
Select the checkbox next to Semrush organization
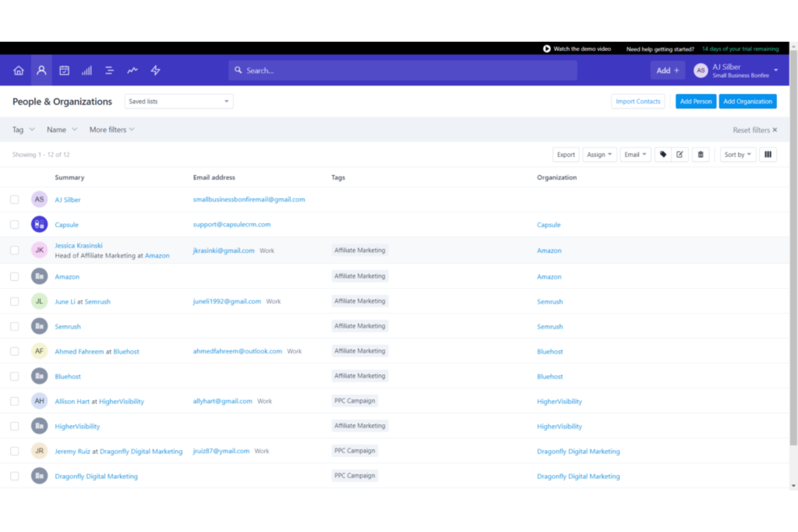click(x=15, y=327)
